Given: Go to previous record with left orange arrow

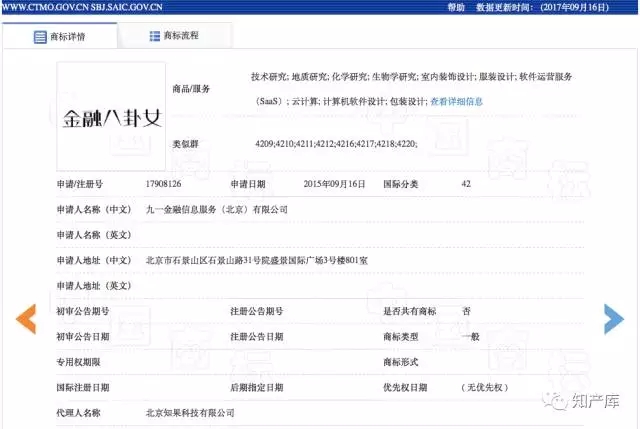Looking at the screenshot, I should coord(26,318).
